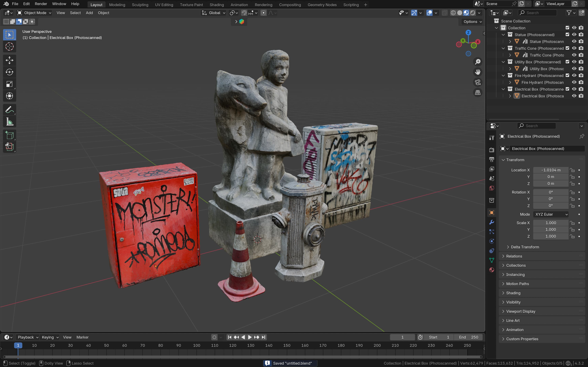Select the Annotate pencil tool
588x367 pixels.
click(x=10, y=110)
